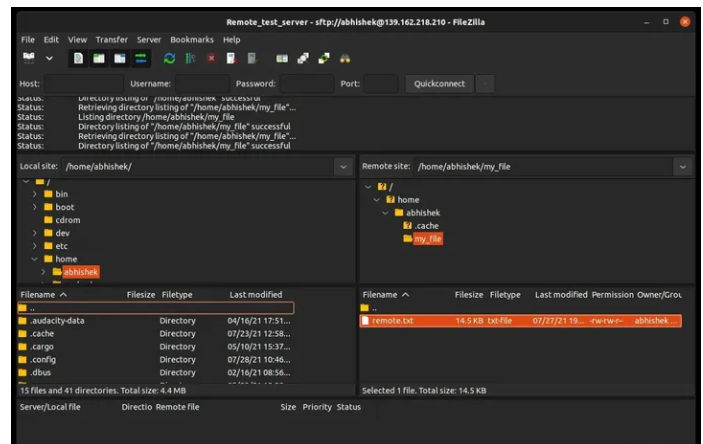The width and height of the screenshot is (703, 444).
Task: Click the Host input field
Action: point(84,83)
